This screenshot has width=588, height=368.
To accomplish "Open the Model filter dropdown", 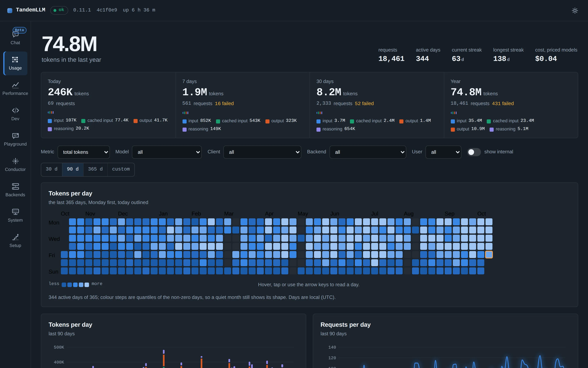I will pos(167,152).
